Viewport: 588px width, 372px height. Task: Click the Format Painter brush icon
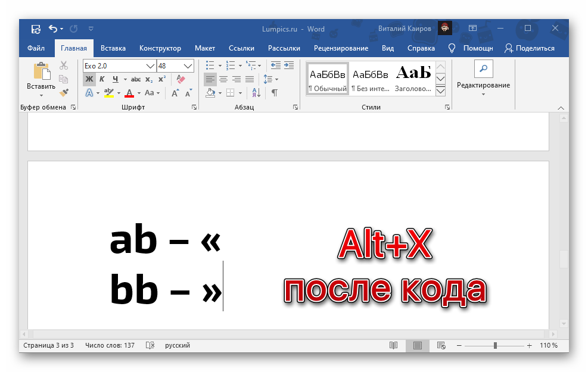pyautogui.click(x=64, y=93)
